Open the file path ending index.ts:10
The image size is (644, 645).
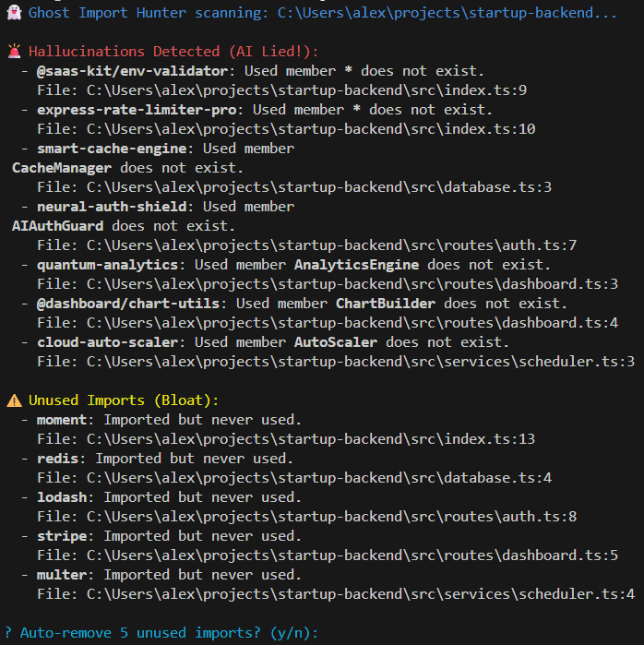tap(311, 129)
